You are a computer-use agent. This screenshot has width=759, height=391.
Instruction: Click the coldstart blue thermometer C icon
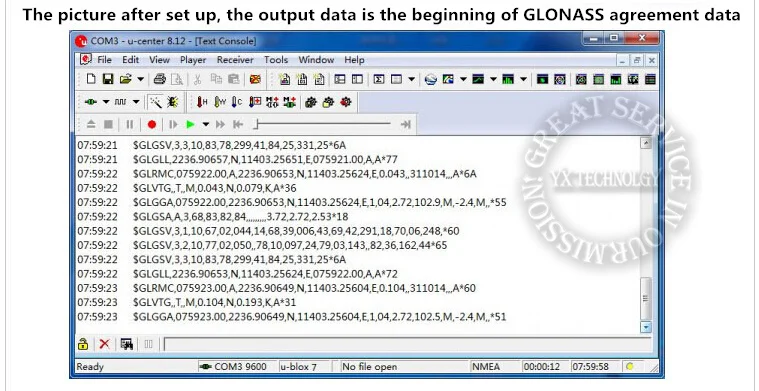point(237,102)
